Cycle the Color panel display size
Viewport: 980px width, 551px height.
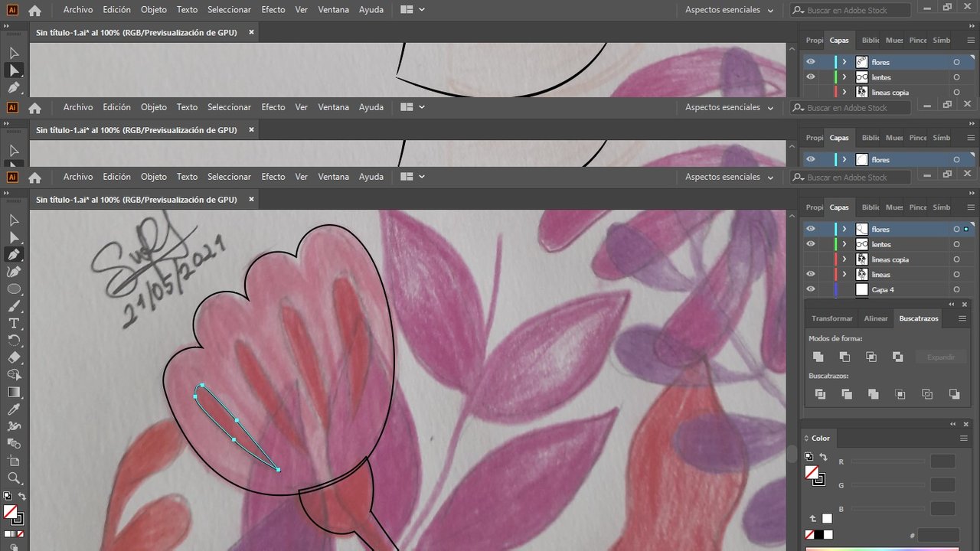[x=806, y=439]
